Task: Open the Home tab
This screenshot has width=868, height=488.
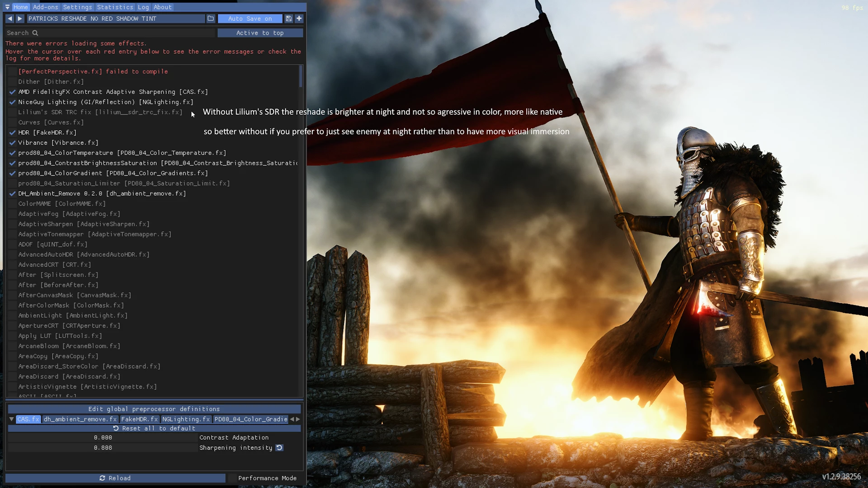Action: pyautogui.click(x=21, y=7)
